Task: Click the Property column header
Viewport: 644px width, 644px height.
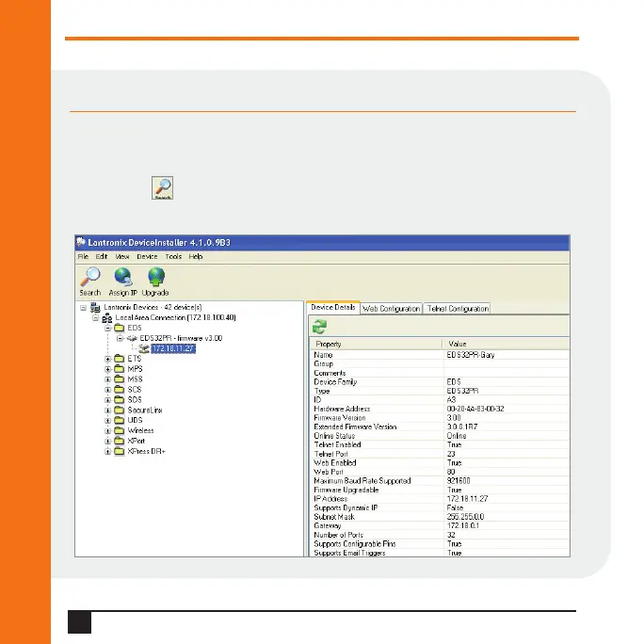Action: click(x=376, y=344)
